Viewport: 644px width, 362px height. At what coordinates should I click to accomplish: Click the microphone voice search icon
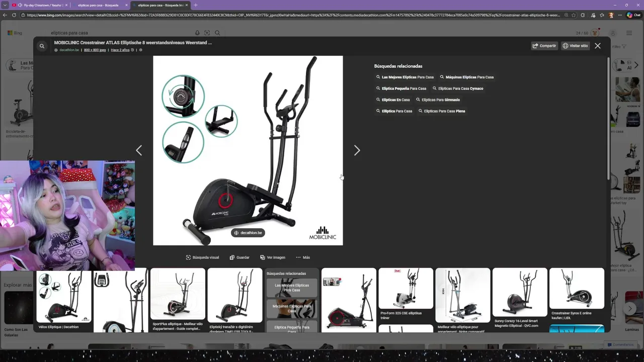[x=196, y=33]
